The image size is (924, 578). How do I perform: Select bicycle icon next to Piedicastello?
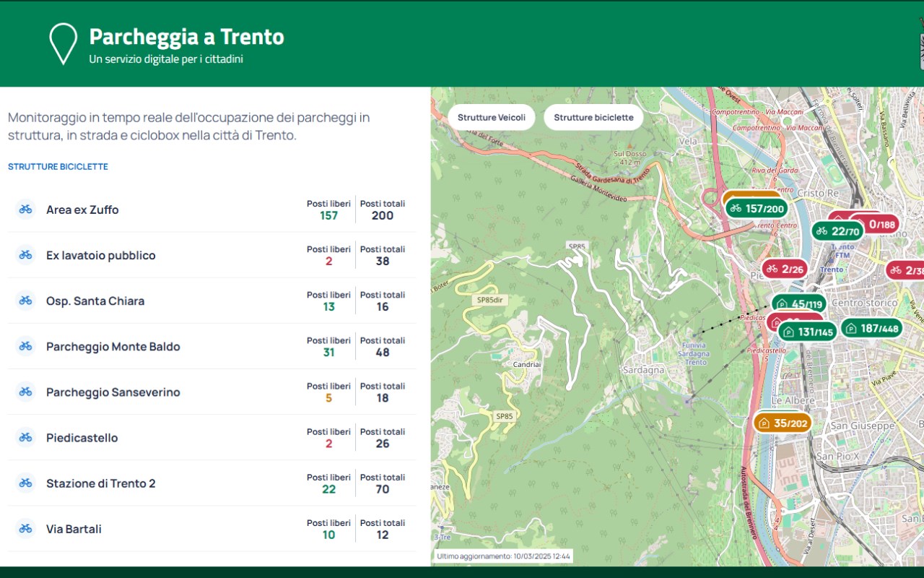pyautogui.click(x=26, y=437)
